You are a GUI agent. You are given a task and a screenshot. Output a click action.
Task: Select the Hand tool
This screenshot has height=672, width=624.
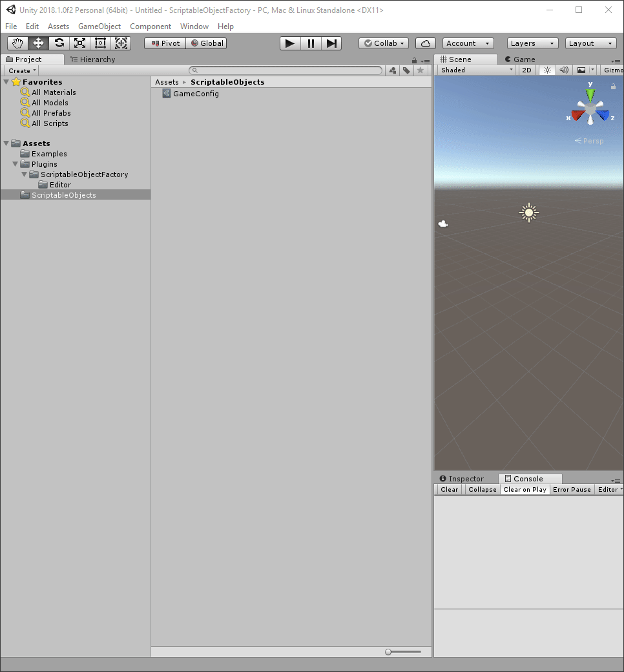(x=17, y=43)
